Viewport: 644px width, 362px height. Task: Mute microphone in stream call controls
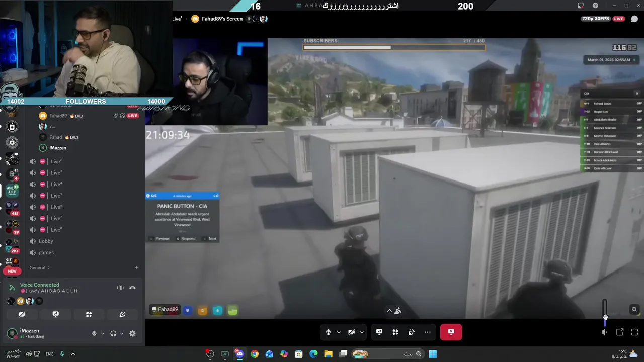pyautogui.click(x=328, y=332)
